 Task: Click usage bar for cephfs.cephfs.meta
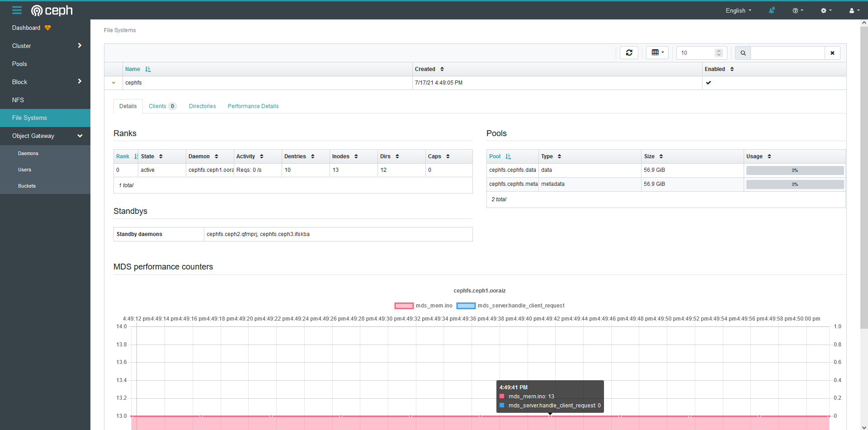(x=795, y=184)
